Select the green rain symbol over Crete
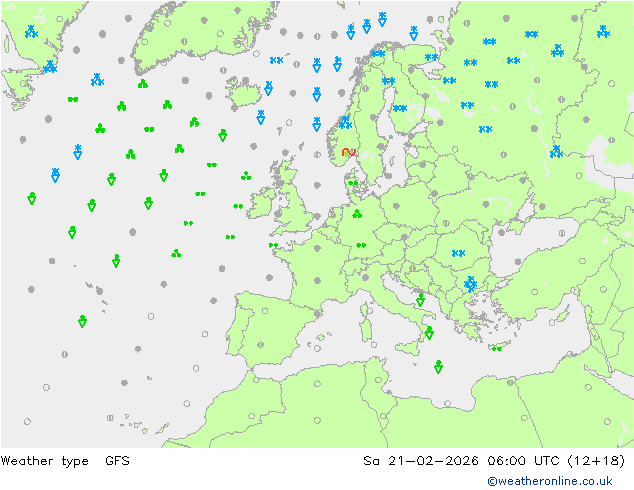Screen dimensions: 634x490 point(497,348)
